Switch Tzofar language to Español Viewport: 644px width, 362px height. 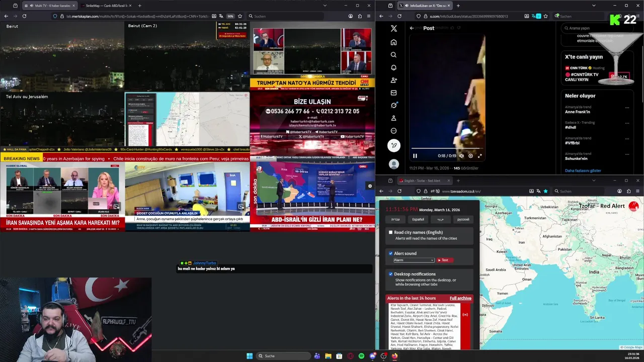(418, 219)
